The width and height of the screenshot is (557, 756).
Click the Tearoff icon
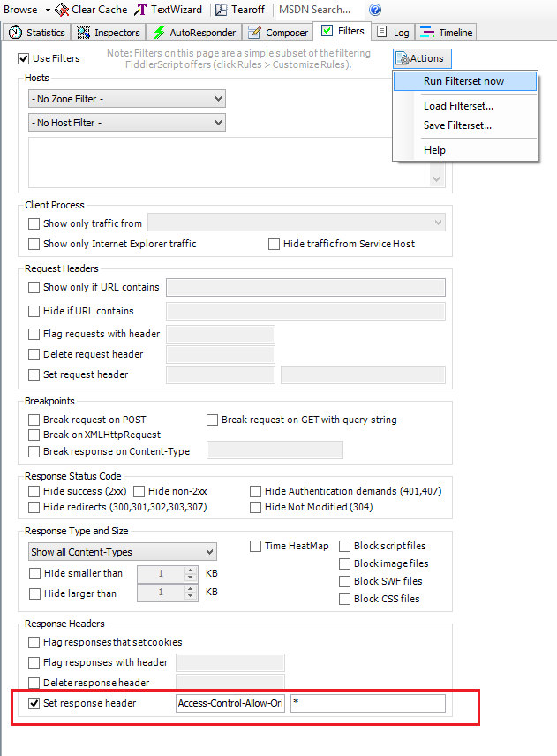click(x=222, y=9)
